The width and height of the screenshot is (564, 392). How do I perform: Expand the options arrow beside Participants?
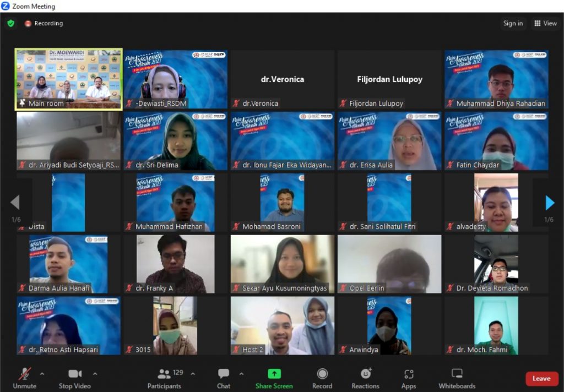point(193,374)
